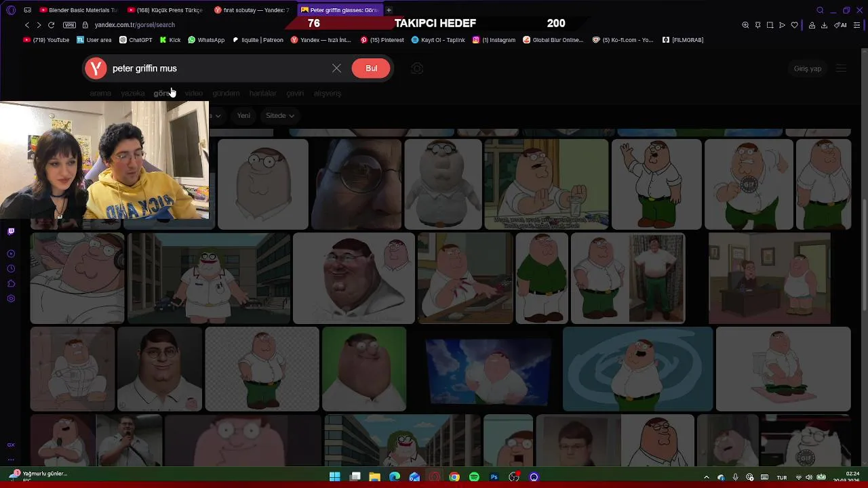Open Kick bookmark
This screenshot has width=868, height=488.
pyautogui.click(x=170, y=40)
